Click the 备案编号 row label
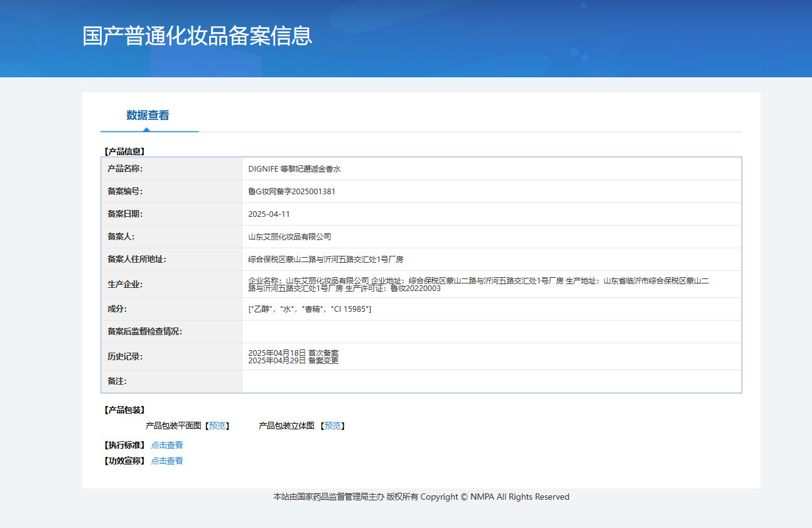 click(x=125, y=192)
